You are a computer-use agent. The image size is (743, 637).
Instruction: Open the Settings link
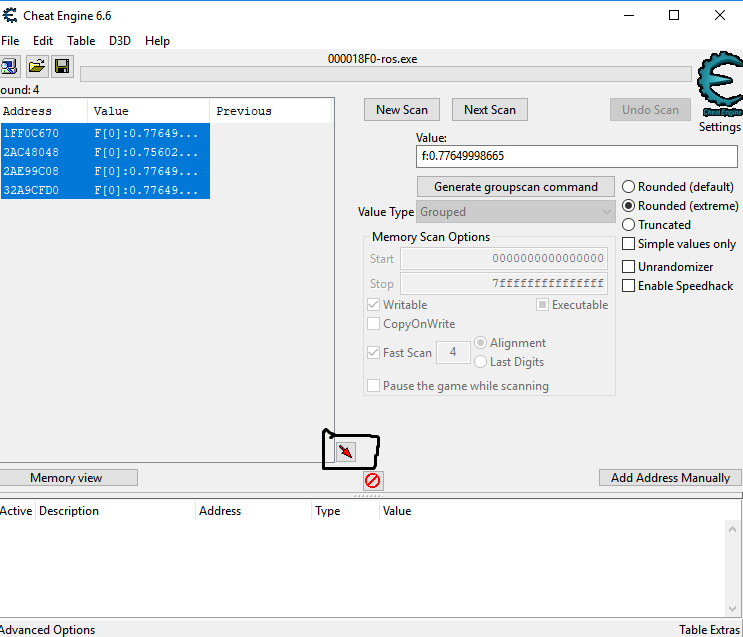(719, 127)
